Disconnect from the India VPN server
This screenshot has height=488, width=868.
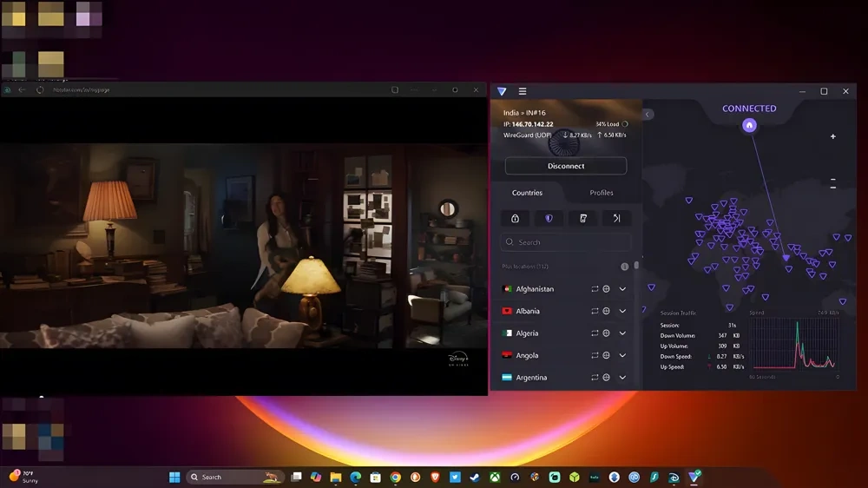click(566, 166)
